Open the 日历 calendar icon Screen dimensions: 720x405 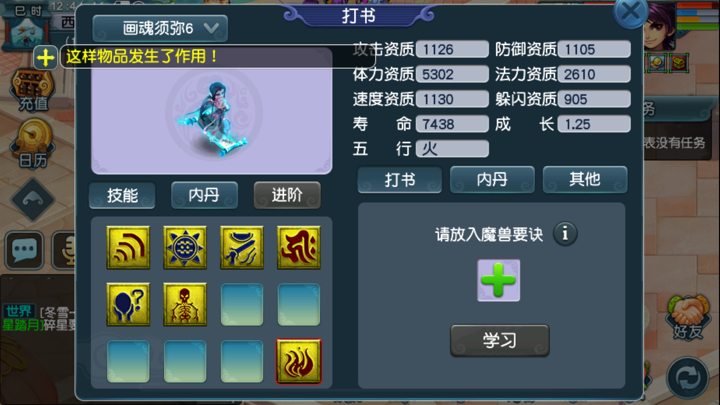coord(33,144)
